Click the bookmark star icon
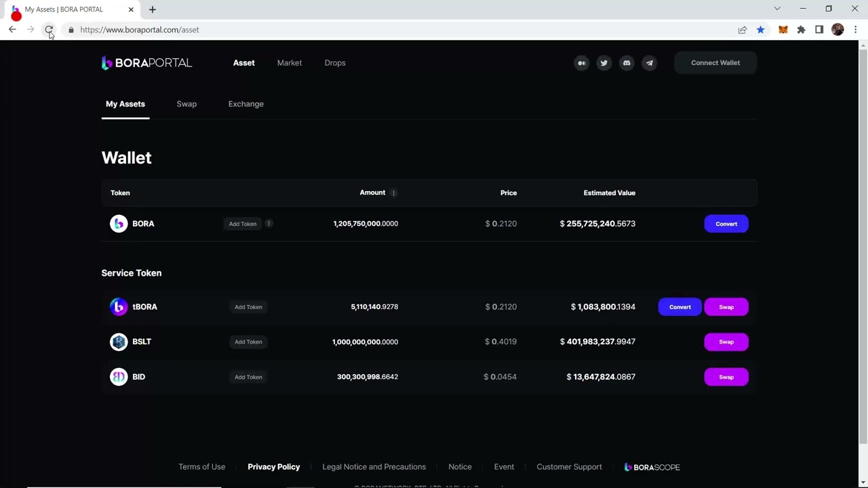 point(761,30)
